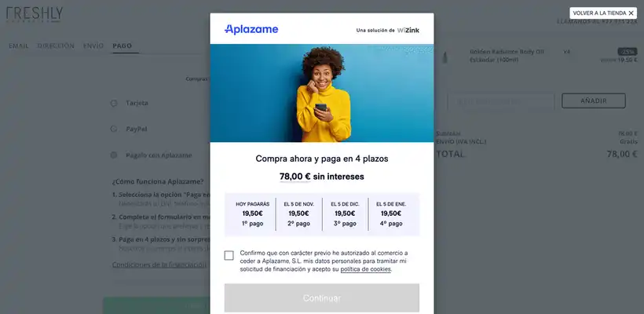Open the PAGO checkout step
The height and width of the screenshot is (314, 644).
pos(123,46)
